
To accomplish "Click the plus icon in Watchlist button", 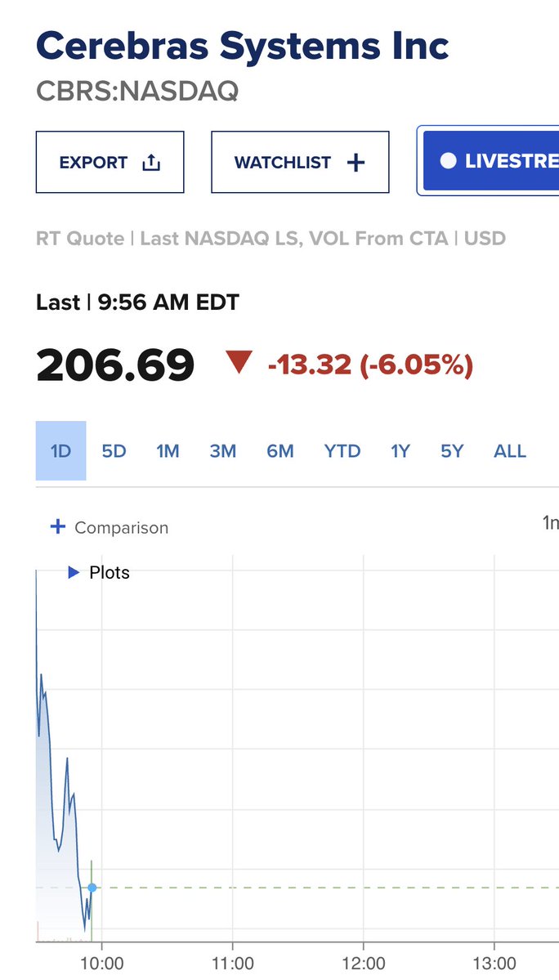I will (x=356, y=163).
